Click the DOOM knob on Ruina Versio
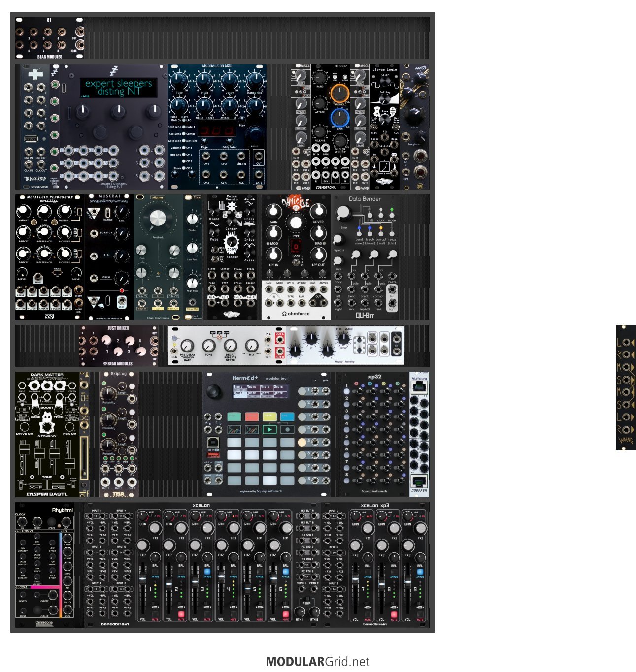Image resolution: width=636 pixels, height=672 pixels. coord(231,243)
